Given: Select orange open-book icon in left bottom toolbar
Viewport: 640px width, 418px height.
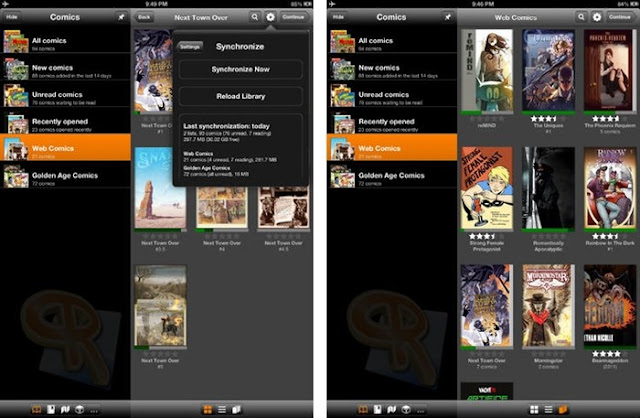Looking at the screenshot, I should [x=36, y=409].
